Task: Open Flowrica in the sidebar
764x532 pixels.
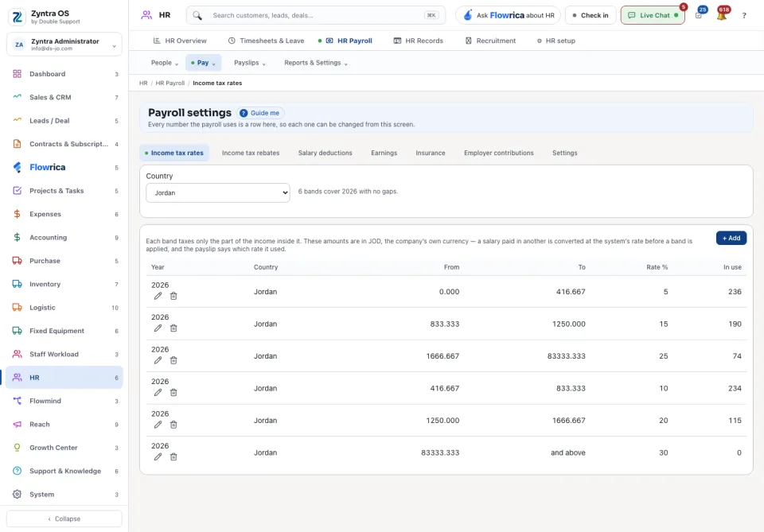Action: point(64,168)
